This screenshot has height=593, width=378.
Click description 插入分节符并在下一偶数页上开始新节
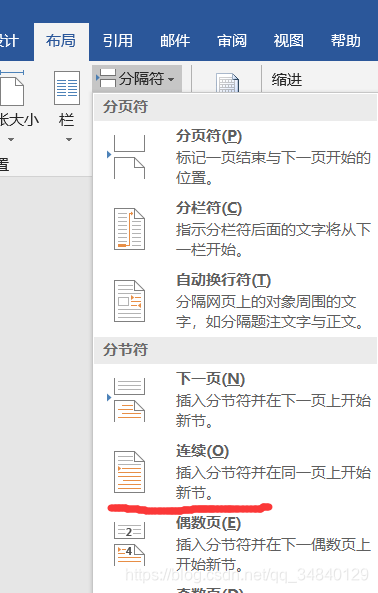click(x=273, y=555)
